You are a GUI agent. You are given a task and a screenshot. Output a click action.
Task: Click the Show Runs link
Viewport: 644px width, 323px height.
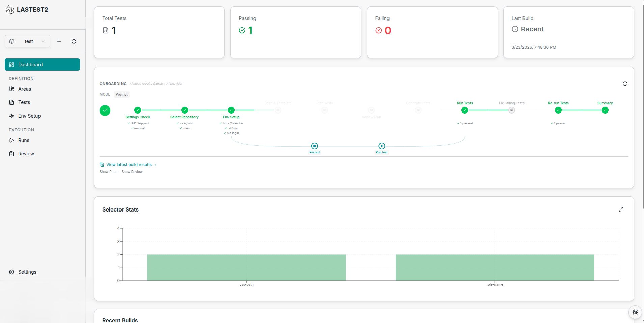[x=108, y=172]
